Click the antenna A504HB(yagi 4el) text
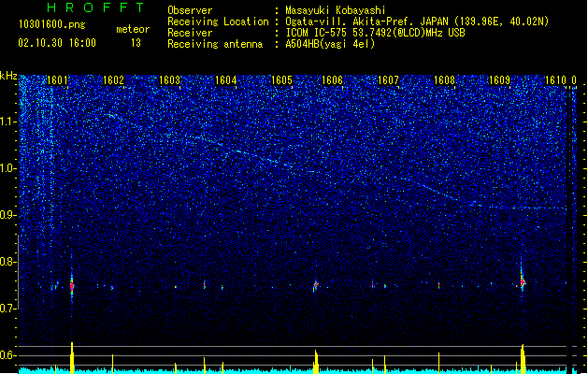This screenshot has width=588, height=374. click(330, 44)
